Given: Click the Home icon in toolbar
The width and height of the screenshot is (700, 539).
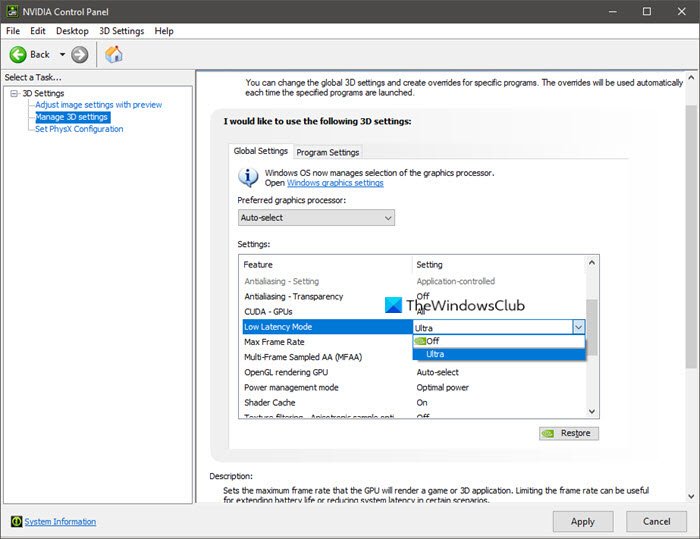Looking at the screenshot, I should pyautogui.click(x=114, y=54).
